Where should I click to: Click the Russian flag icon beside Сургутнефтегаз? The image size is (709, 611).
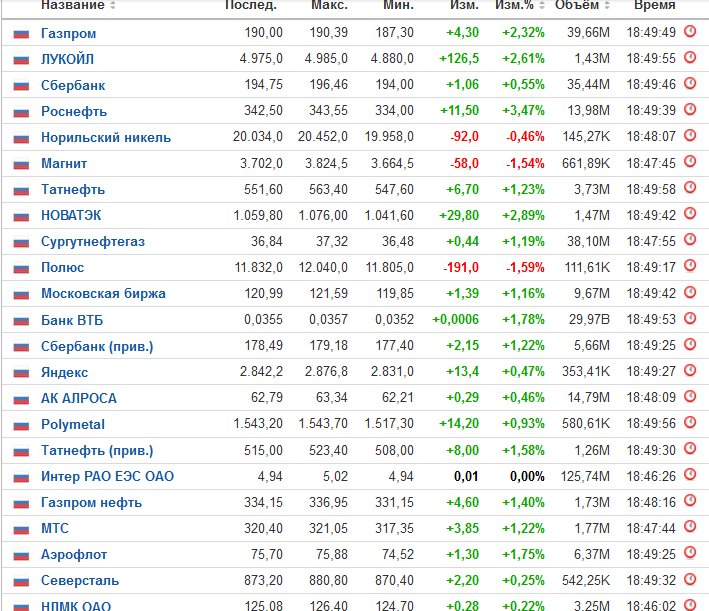coord(21,242)
